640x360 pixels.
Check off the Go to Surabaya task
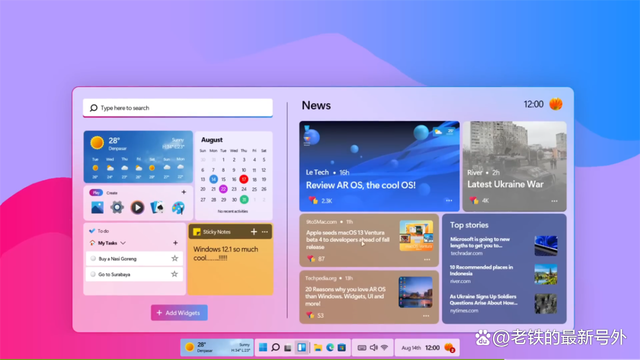pyautogui.click(x=93, y=274)
